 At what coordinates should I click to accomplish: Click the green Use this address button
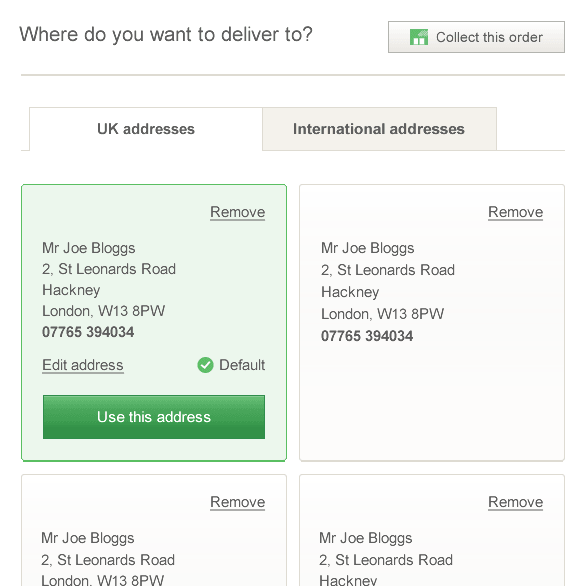154,417
